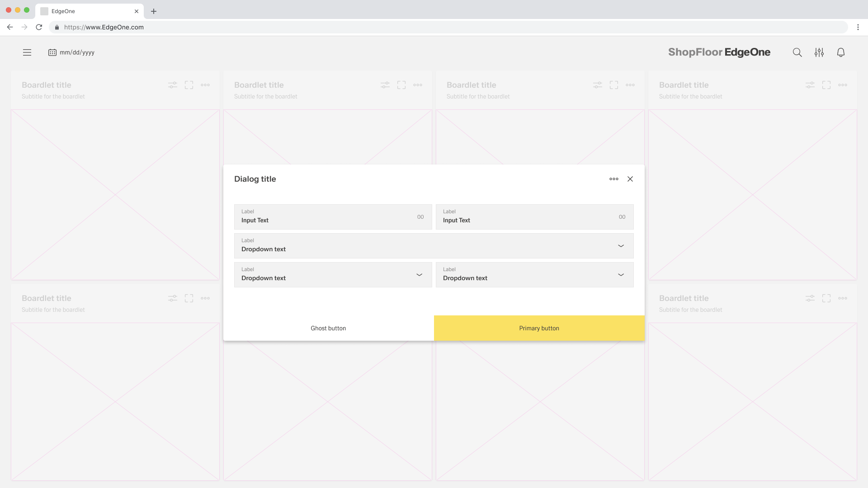Open the hamburger navigation menu
Image resolution: width=868 pixels, height=488 pixels.
click(x=27, y=52)
